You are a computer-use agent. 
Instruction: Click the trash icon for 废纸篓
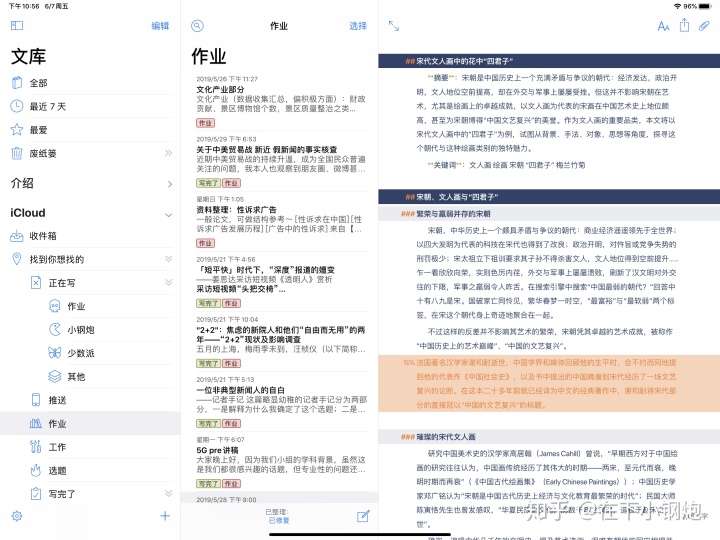(17, 153)
